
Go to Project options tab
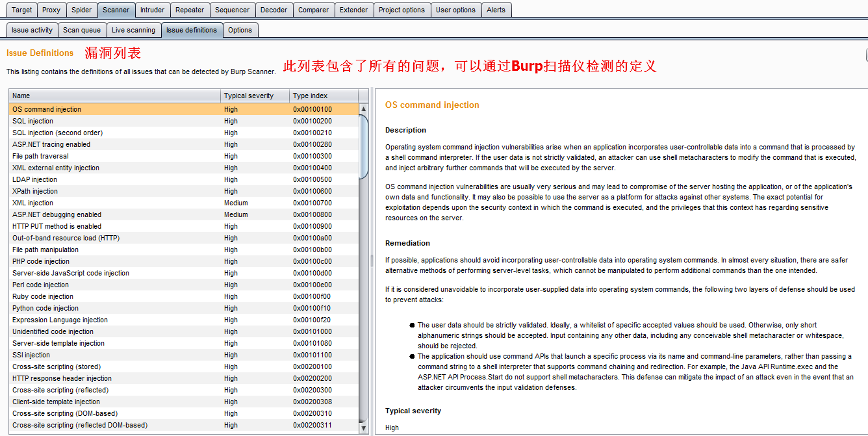pos(402,10)
